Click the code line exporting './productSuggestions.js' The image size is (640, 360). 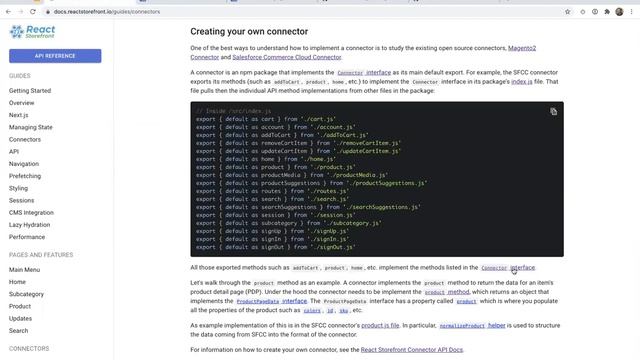pyautogui.click(x=311, y=183)
